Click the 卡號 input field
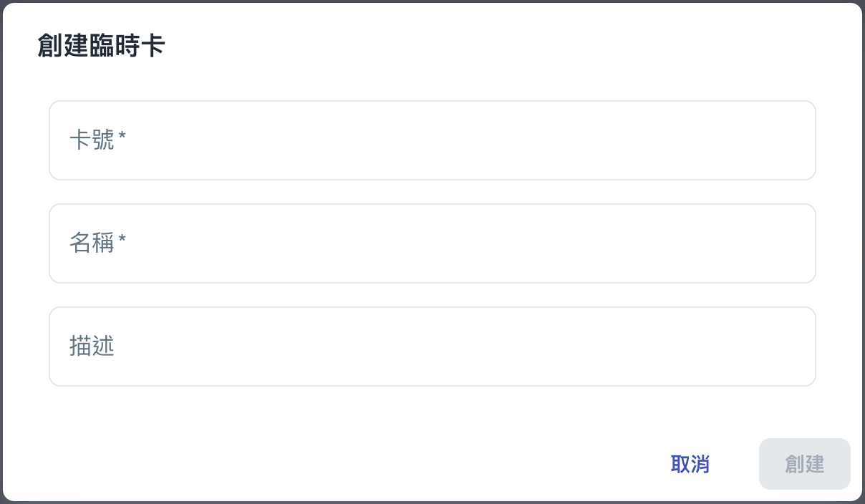 pyautogui.click(x=432, y=140)
